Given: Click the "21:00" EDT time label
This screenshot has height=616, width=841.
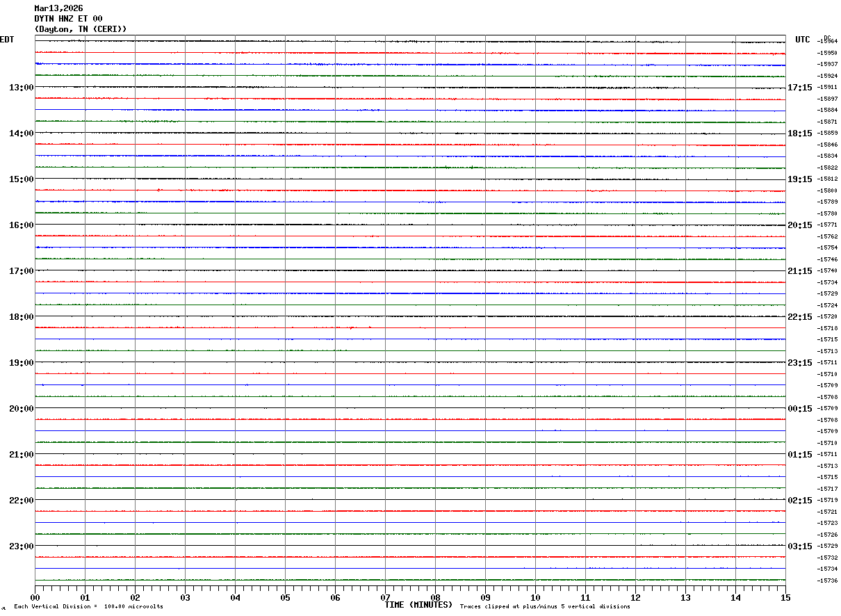Looking at the screenshot, I should coord(21,455).
